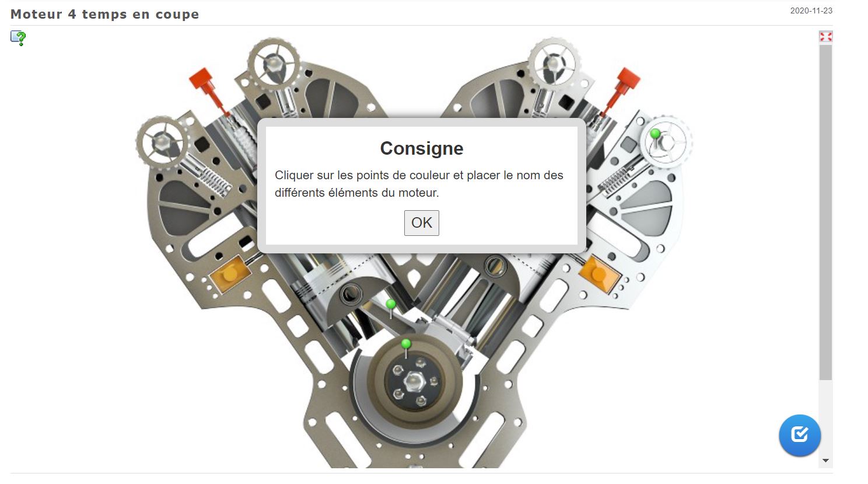868x484 pixels.
Task: Click the top-right camshaft gear
Action: pos(554,64)
